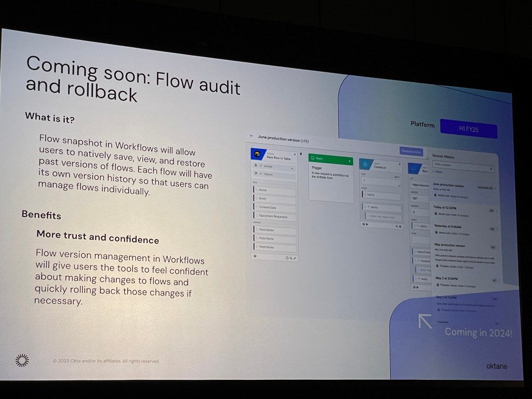This screenshot has width=532, height=399.
Task: Click the search icon in Version History field
Action: 491,169
